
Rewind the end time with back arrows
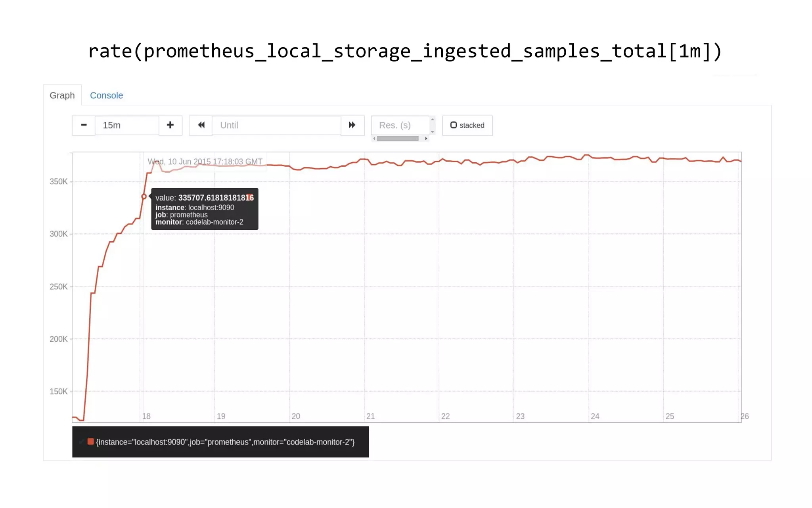tap(201, 125)
